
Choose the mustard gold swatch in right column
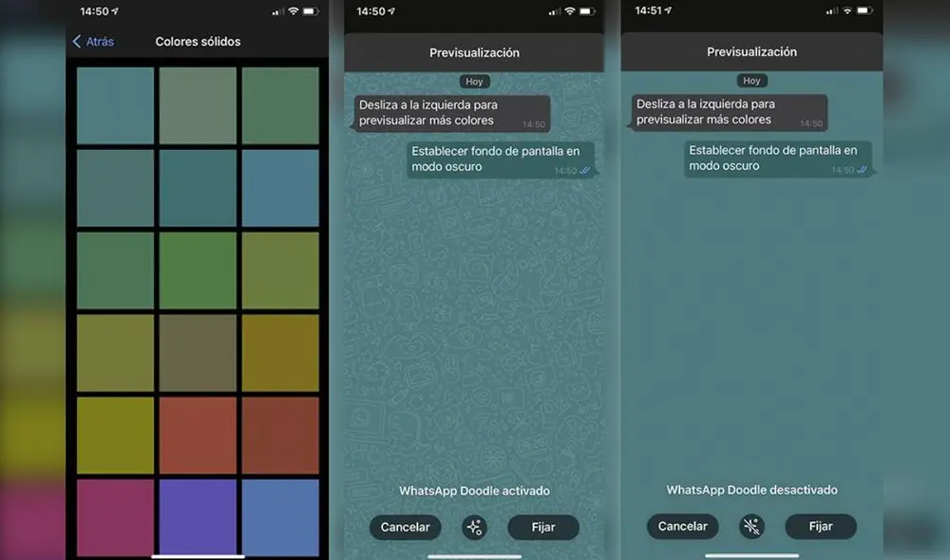point(280,353)
